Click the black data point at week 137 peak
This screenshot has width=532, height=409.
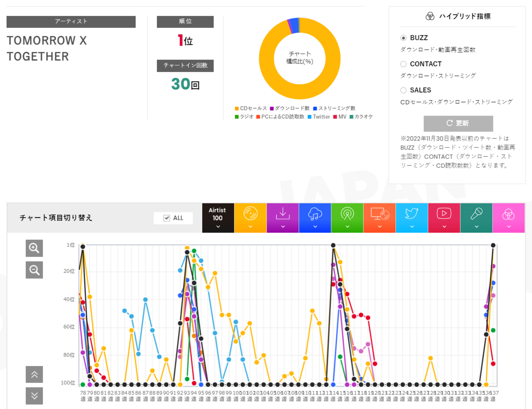493,245
